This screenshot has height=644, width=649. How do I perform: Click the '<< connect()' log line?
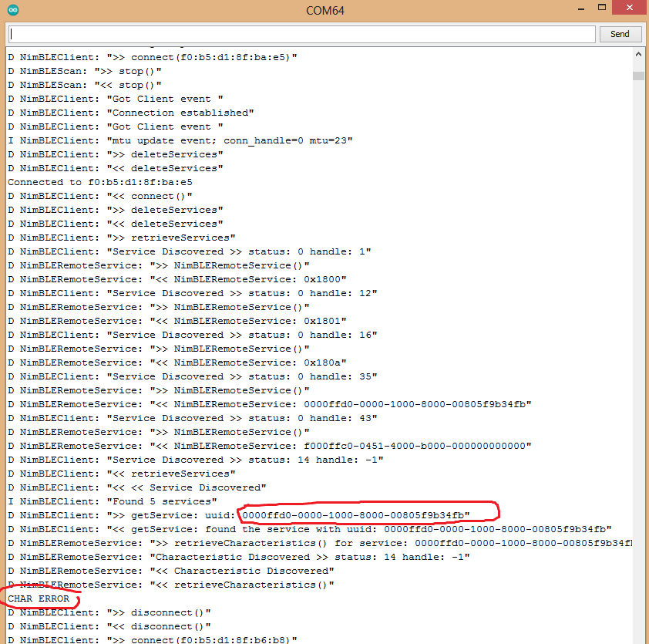tap(99, 196)
